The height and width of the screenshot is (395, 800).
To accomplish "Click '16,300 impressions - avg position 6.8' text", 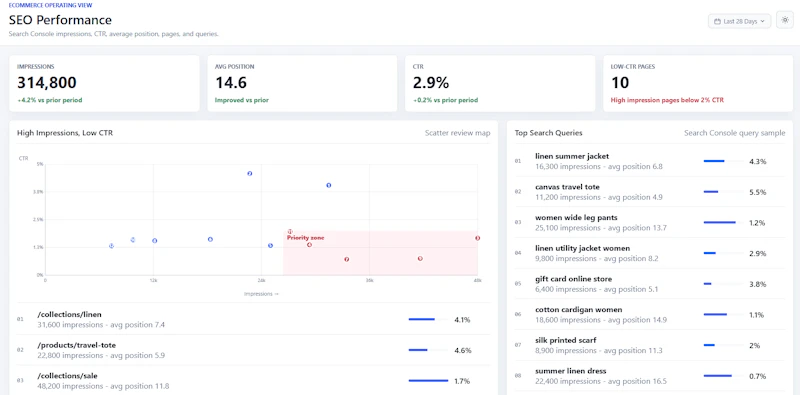I will tap(599, 166).
